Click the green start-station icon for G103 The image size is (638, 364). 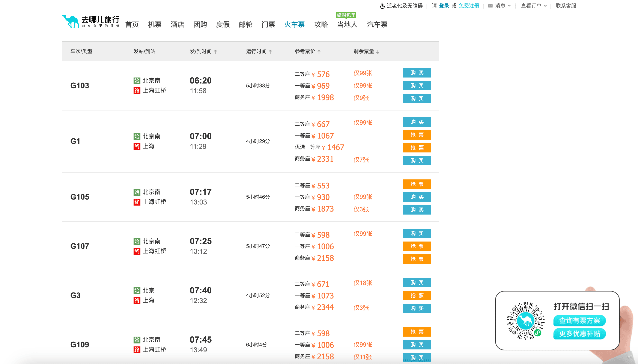137,81
